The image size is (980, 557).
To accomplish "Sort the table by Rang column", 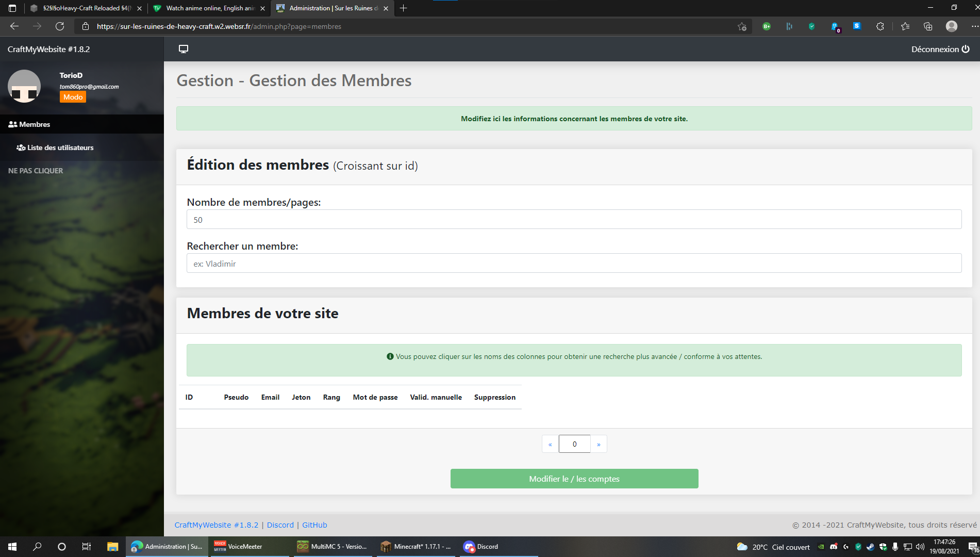I will 331,397.
